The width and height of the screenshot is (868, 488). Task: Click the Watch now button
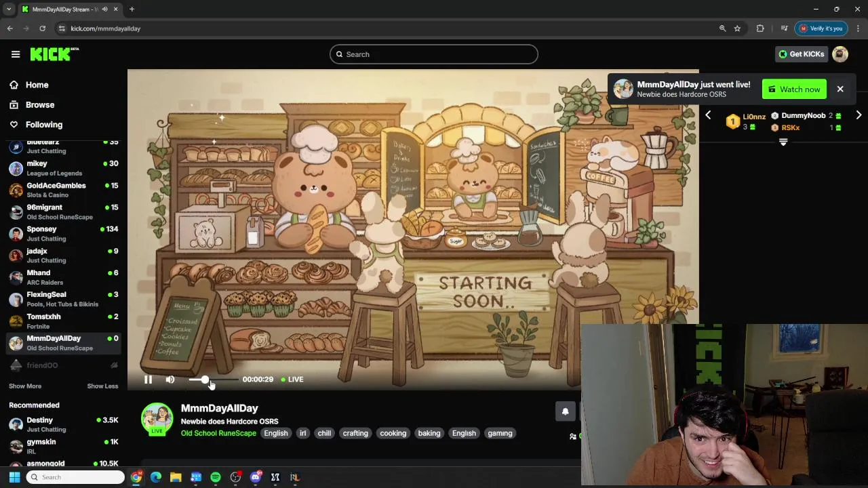pyautogui.click(x=794, y=89)
